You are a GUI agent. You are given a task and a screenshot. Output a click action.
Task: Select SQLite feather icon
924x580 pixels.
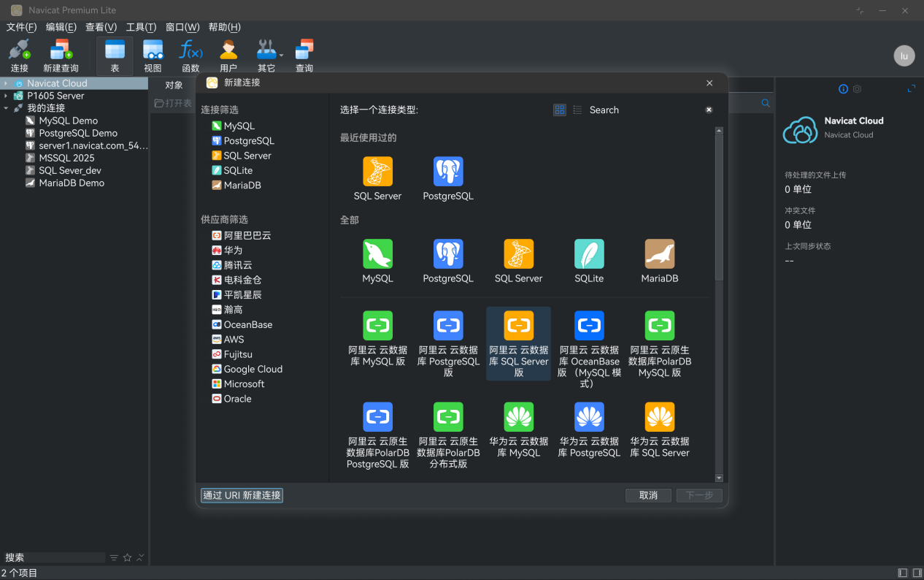click(x=588, y=254)
